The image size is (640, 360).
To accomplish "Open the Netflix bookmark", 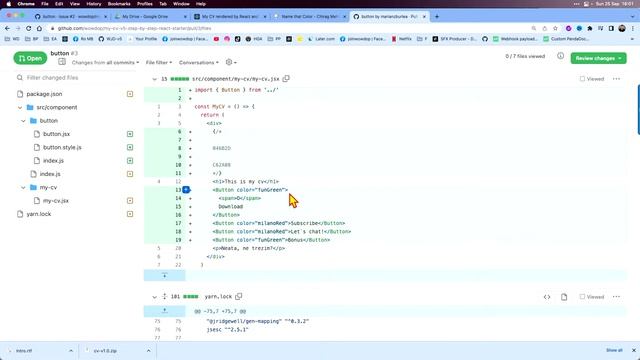I will (x=402, y=39).
